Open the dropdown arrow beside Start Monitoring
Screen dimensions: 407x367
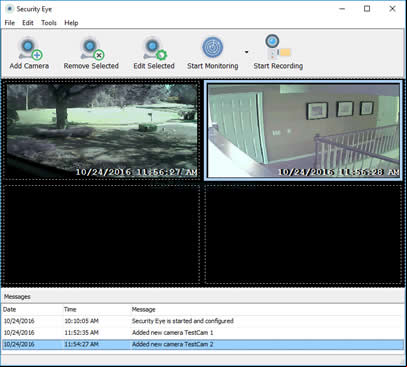point(246,52)
